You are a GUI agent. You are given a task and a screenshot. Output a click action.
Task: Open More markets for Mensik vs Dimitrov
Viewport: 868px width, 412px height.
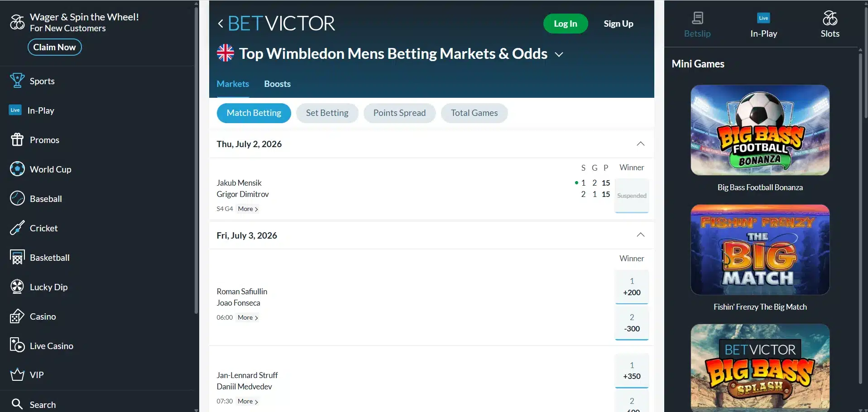pyautogui.click(x=248, y=209)
